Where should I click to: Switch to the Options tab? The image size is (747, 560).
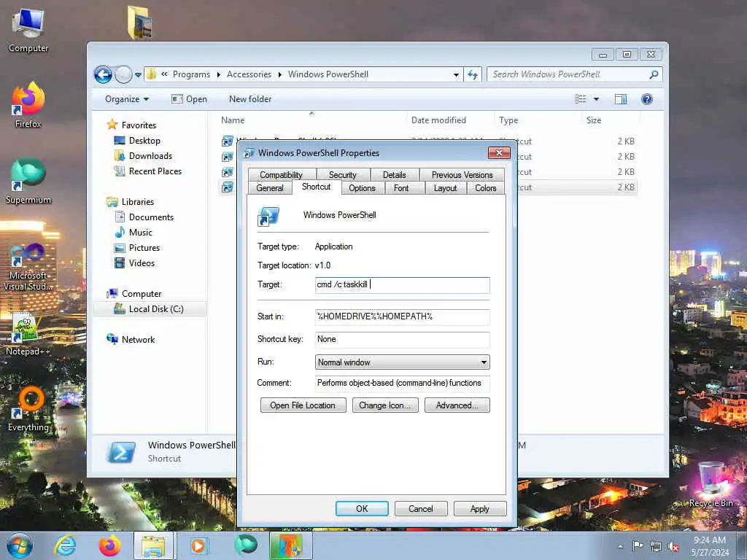[362, 188]
